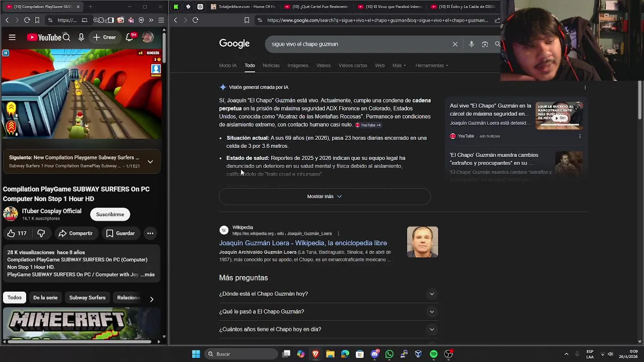Dislike the Subway Surfers video
The height and width of the screenshot is (362, 644).
point(41,233)
